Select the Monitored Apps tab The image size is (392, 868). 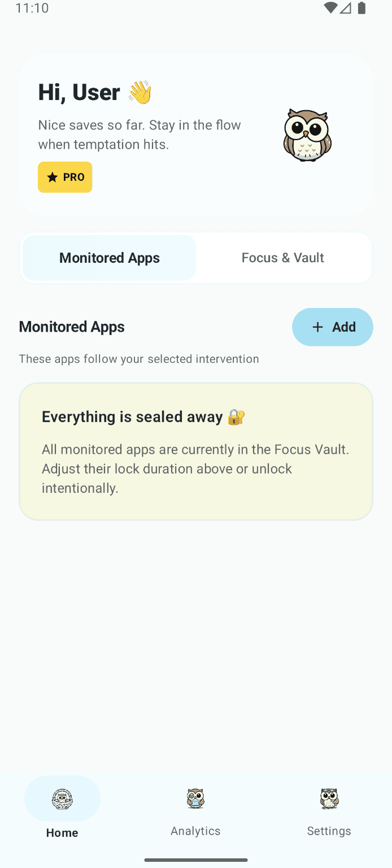pyautogui.click(x=110, y=258)
